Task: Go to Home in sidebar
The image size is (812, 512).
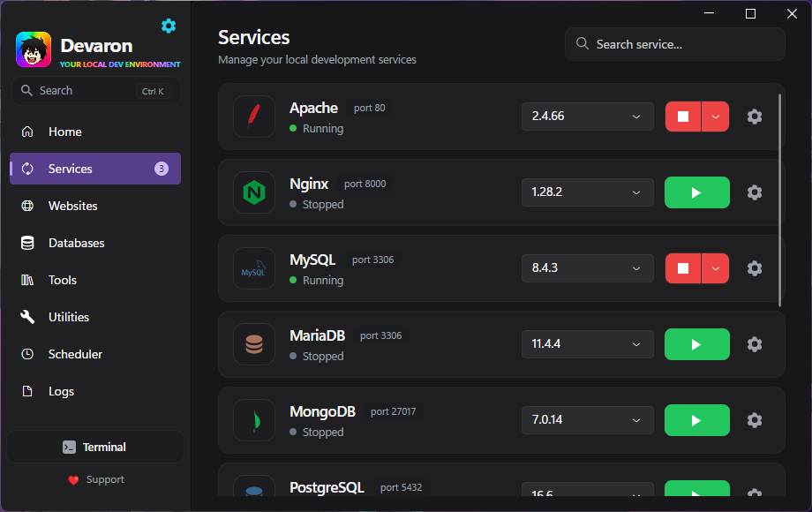Action: point(95,132)
